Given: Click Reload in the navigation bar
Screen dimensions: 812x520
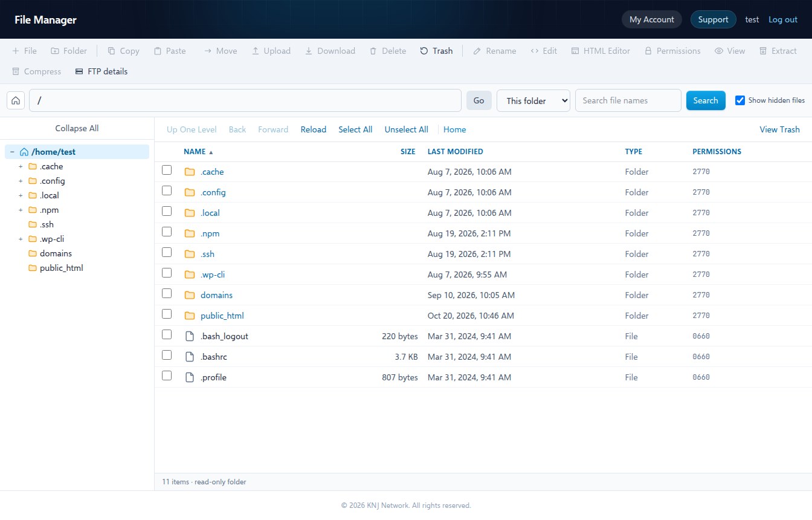Looking at the screenshot, I should 314,129.
